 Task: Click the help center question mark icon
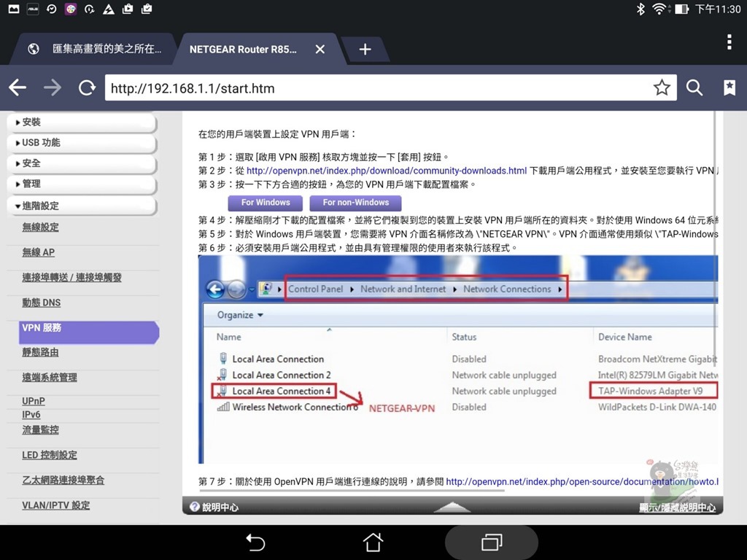point(194,507)
